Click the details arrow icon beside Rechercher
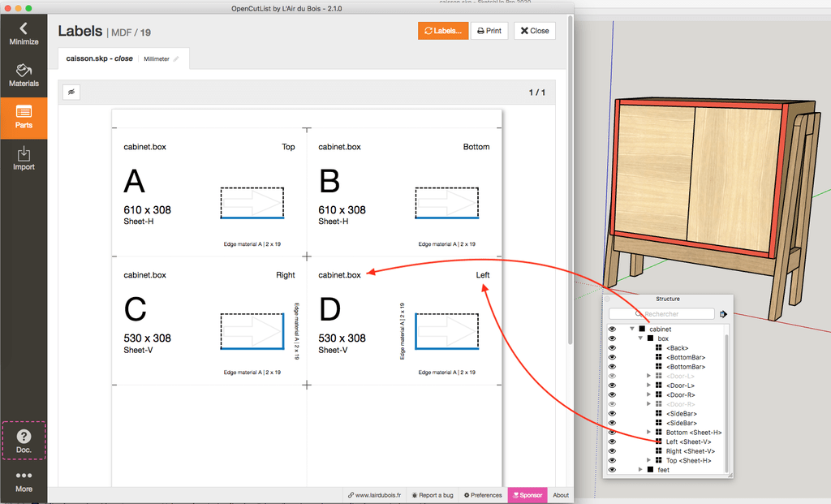 723,314
